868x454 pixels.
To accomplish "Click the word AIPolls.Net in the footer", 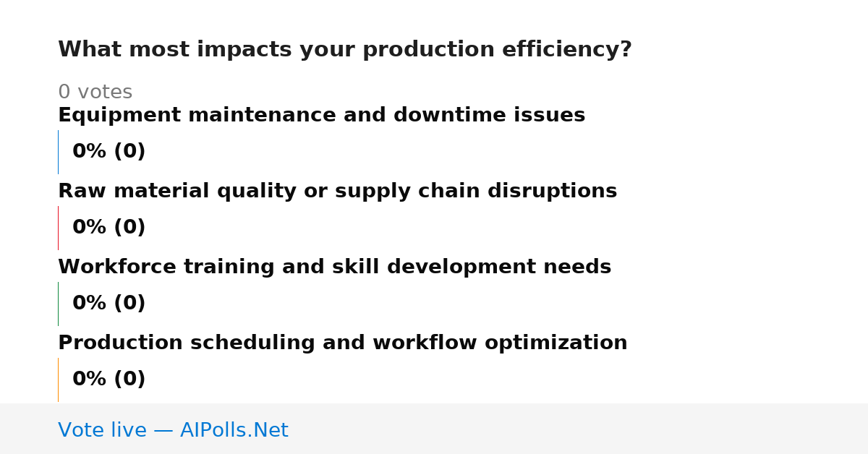I will point(234,431).
